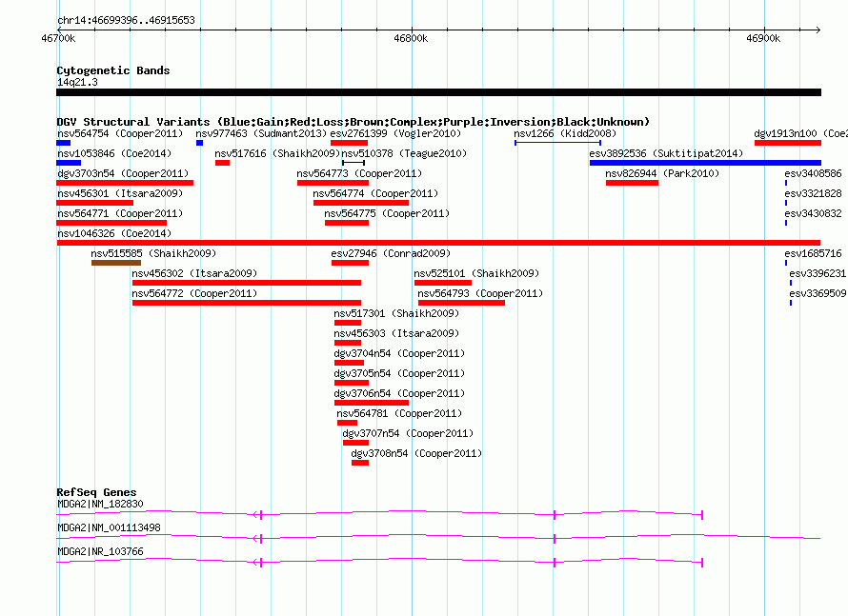The width and height of the screenshot is (848, 616).
Task: Select esv3892536 (Suktitipat2014) gain label
Action: pyautogui.click(x=666, y=153)
